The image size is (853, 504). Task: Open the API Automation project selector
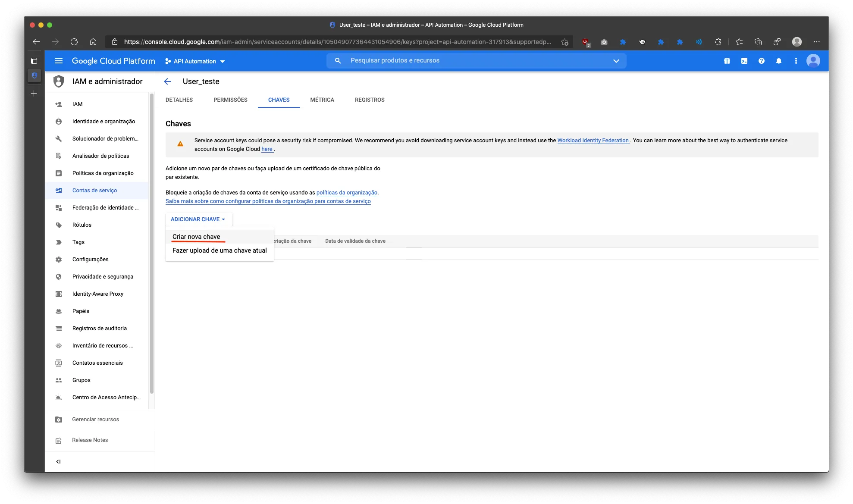pyautogui.click(x=195, y=61)
